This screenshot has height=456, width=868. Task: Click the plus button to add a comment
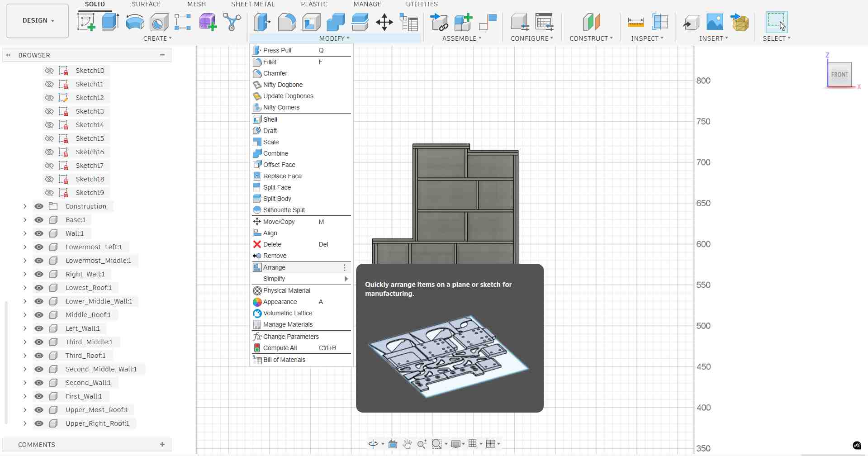pyautogui.click(x=162, y=445)
